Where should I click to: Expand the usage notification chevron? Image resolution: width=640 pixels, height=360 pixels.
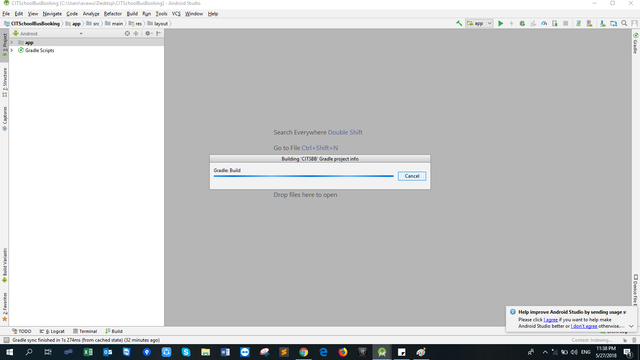(x=631, y=326)
